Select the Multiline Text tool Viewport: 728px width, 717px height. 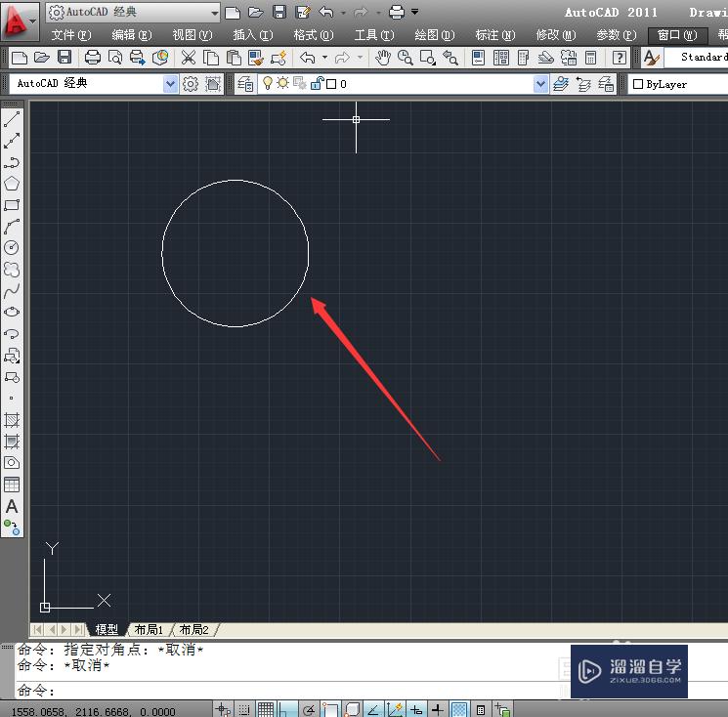[12, 506]
